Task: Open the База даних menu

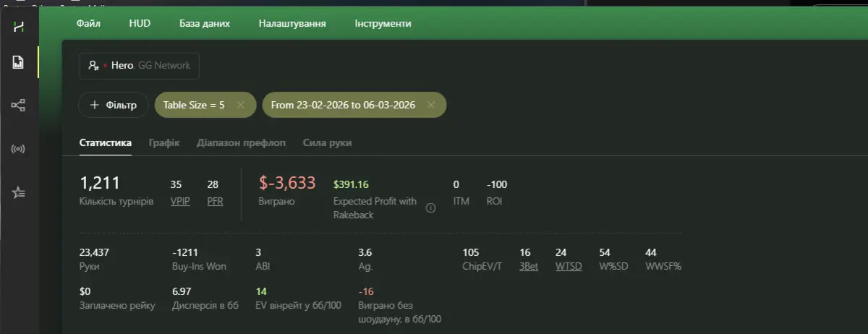Action: (205, 23)
